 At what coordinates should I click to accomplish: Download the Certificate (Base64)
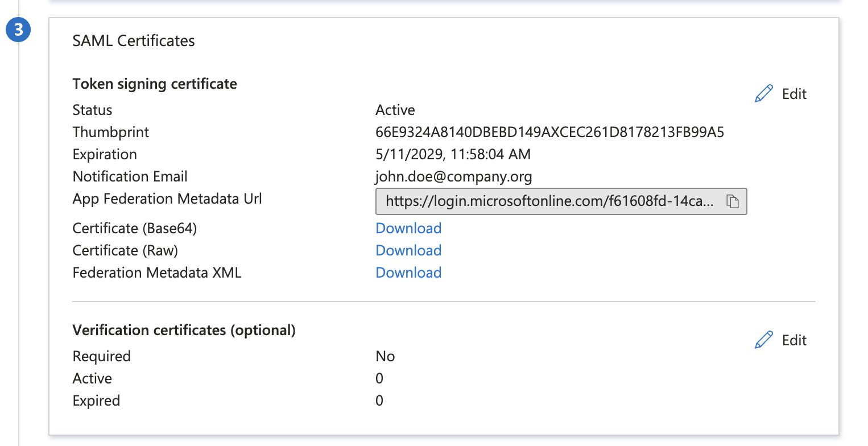click(x=408, y=228)
